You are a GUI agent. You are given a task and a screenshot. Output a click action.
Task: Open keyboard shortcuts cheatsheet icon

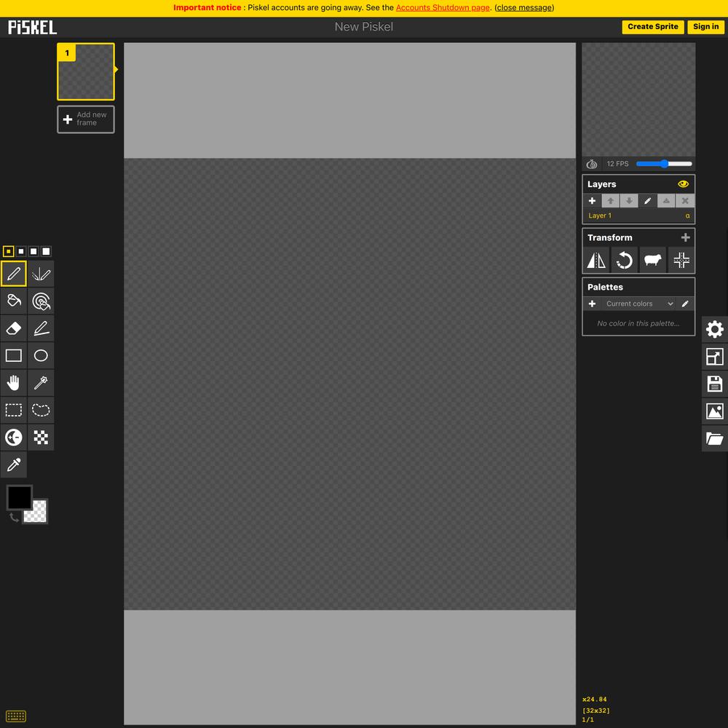coord(16,716)
